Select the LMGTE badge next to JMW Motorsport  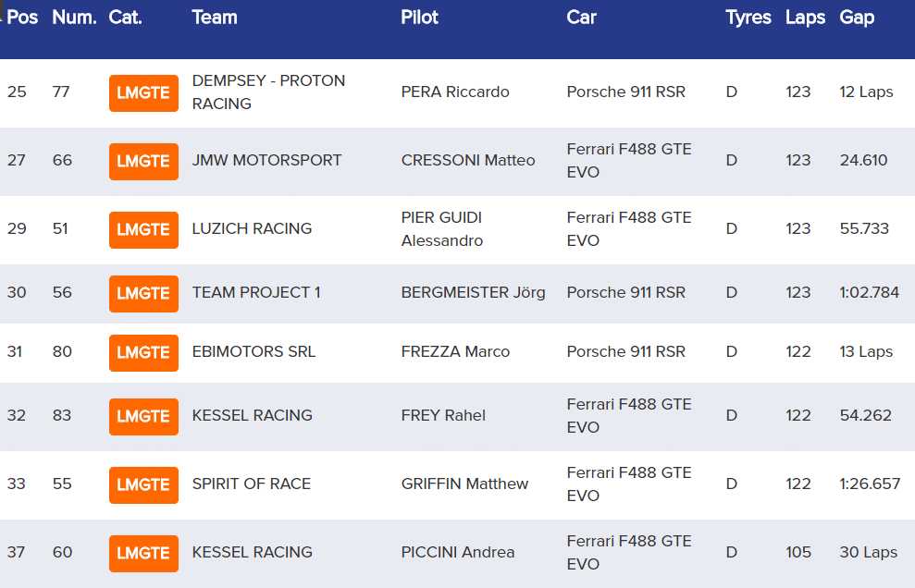(143, 161)
